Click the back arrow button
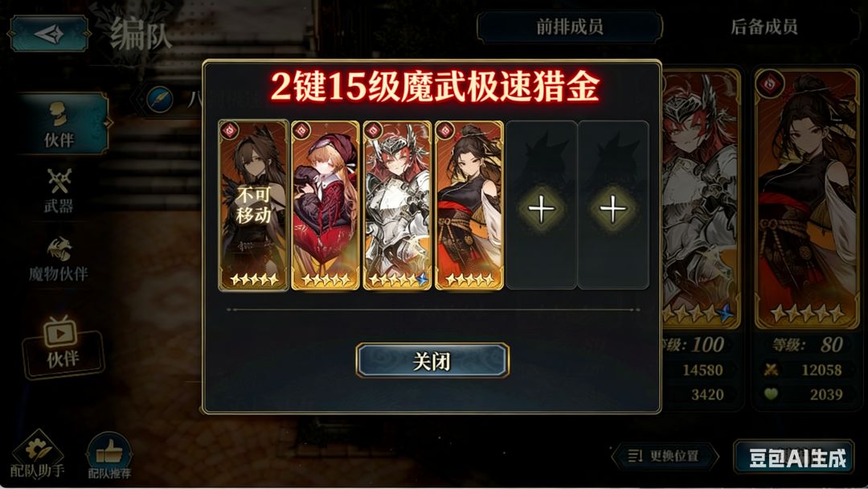This screenshot has width=868, height=489. coord(49,34)
